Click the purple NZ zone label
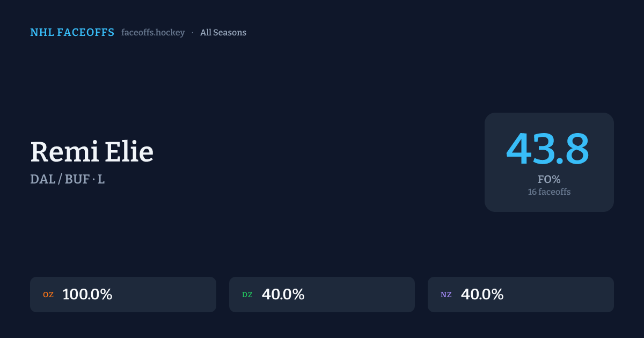Image resolution: width=644 pixels, height=338 pixels. click(446, 295)
